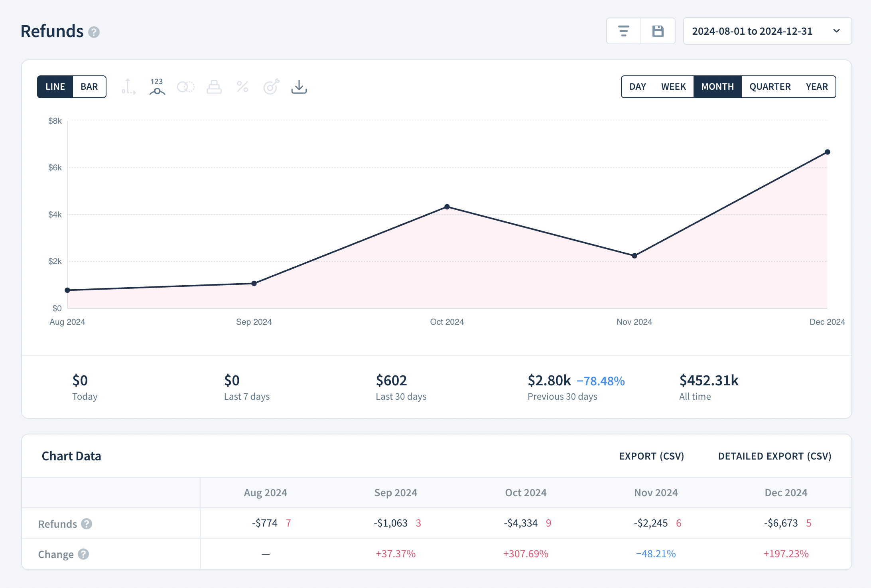Toggle the zero-based Y-axis icon
Viewport: 871px width, 588px height.
[128, 87]
